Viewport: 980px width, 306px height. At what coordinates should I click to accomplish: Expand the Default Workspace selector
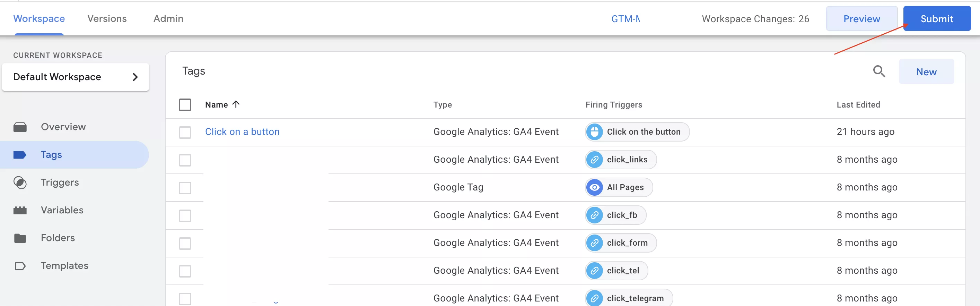(x=75, y=77)
